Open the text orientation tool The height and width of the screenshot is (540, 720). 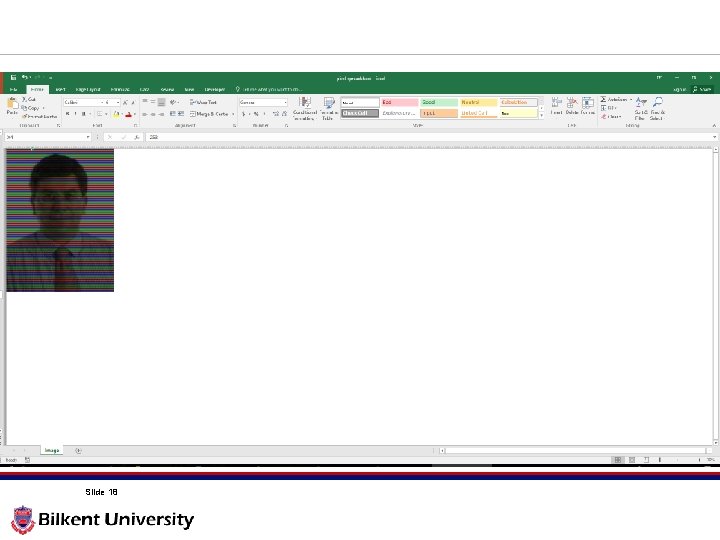(173, 102)
